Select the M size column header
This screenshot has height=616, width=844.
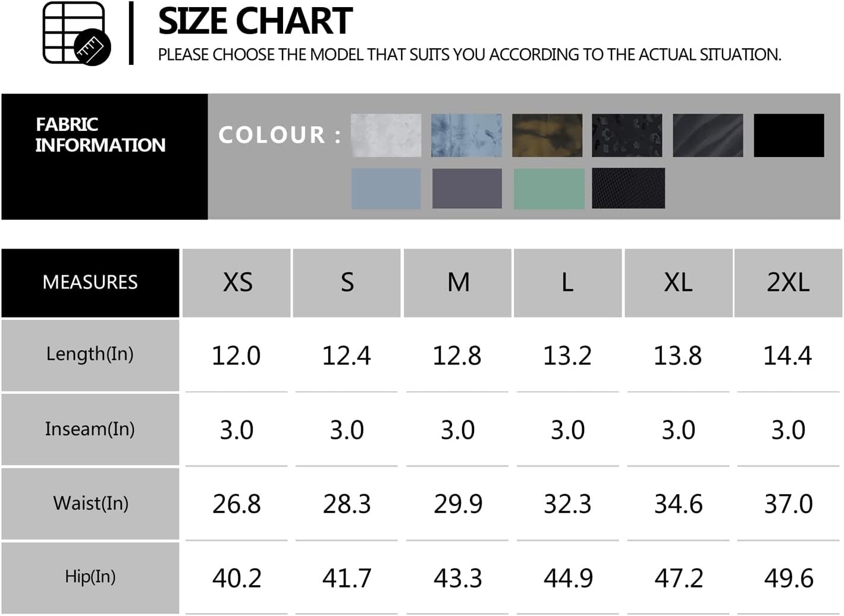[x=457, y=283]
